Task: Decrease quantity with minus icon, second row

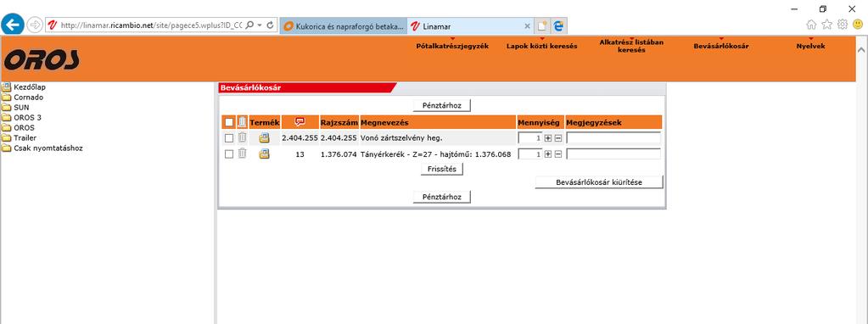Action: click(x=558, y=154)
